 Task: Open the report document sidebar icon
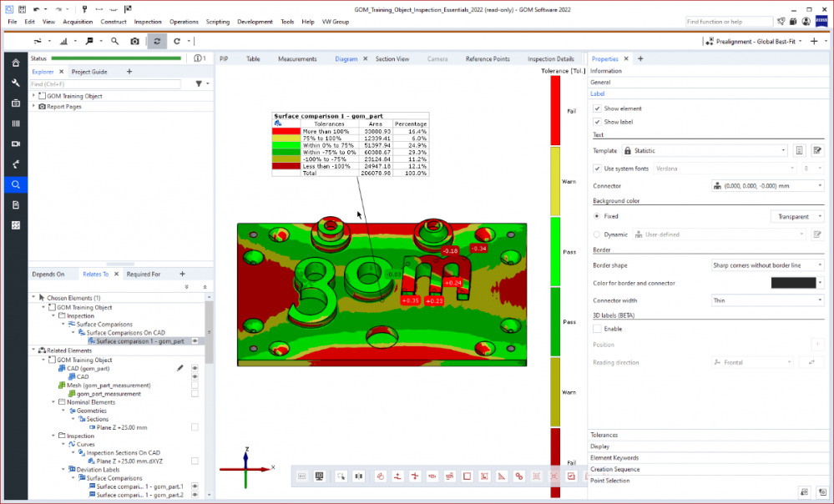coord(16,204)
